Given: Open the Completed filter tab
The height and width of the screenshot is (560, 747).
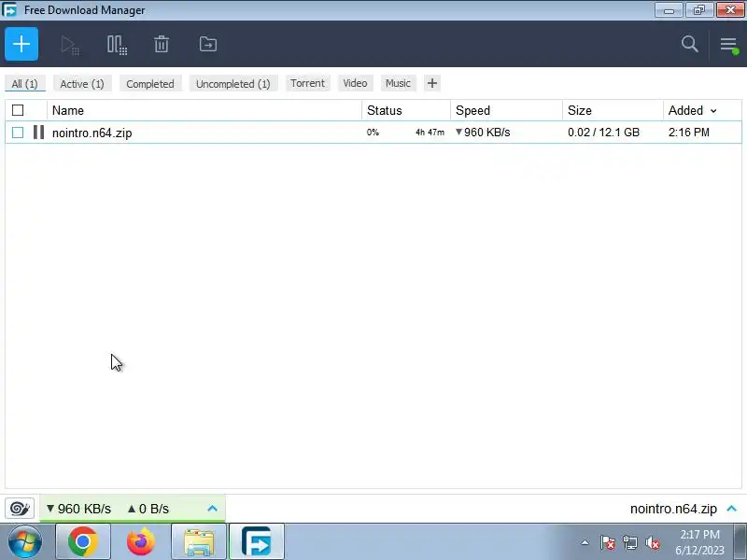Looking at the screenshot, I should coord(150,84).
